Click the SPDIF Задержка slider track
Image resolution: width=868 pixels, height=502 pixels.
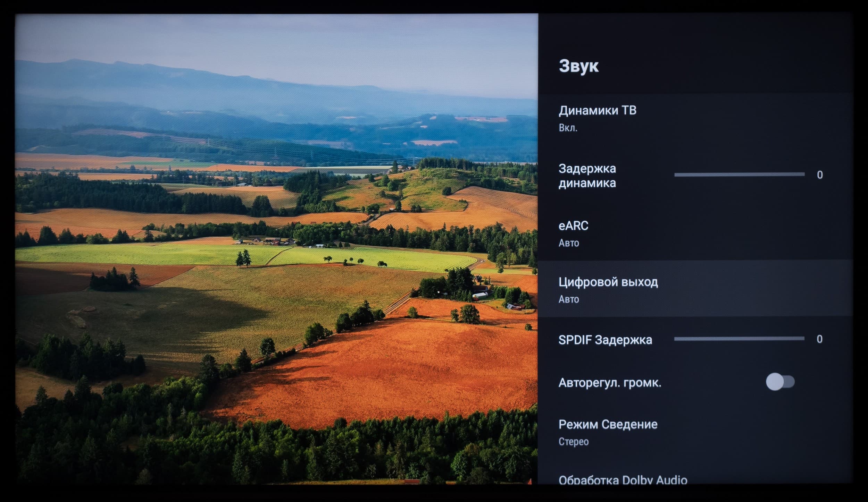pyautogui.click(x=739, y=339)
